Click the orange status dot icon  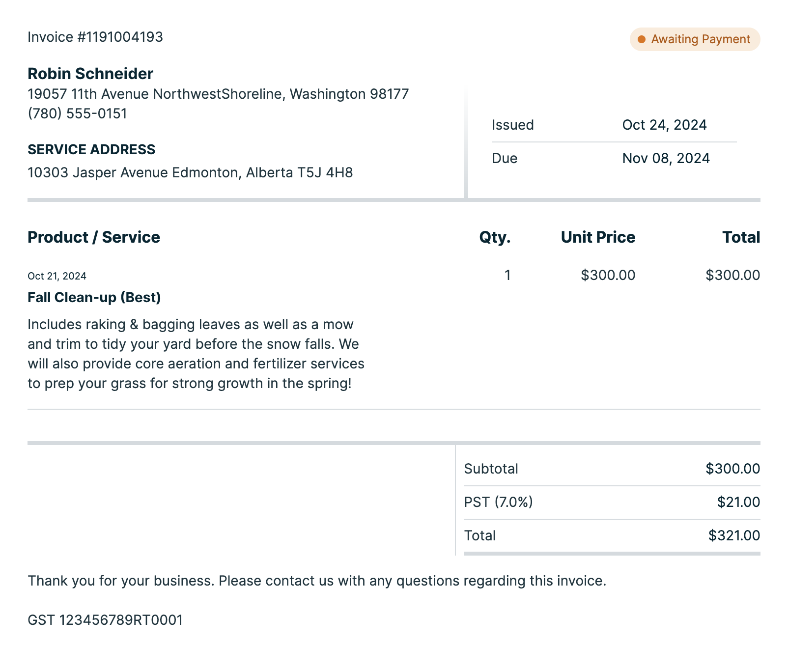point(641,39)
